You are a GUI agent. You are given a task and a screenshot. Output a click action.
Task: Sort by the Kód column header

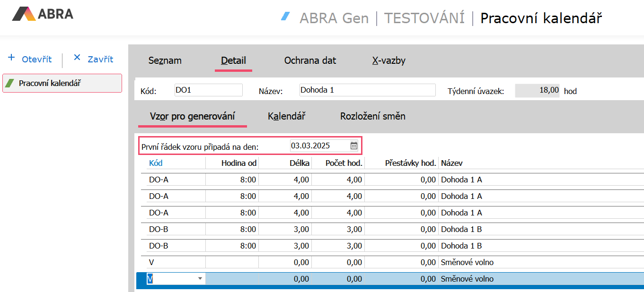click(156, 163)
